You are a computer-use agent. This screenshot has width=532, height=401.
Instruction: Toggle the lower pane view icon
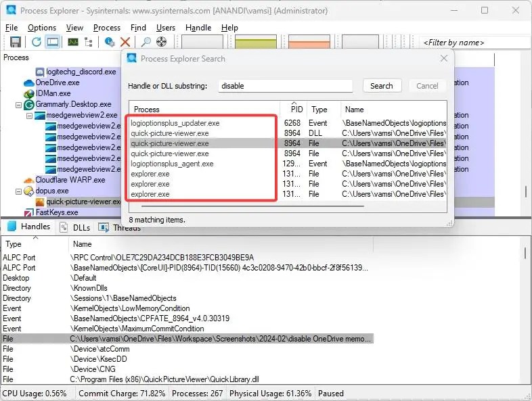pyautogui.click(x=53, y=42)
